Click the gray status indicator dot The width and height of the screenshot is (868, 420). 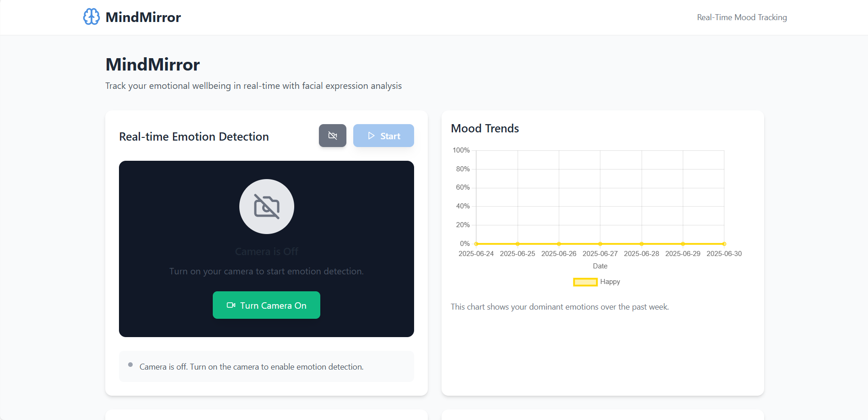130,364
